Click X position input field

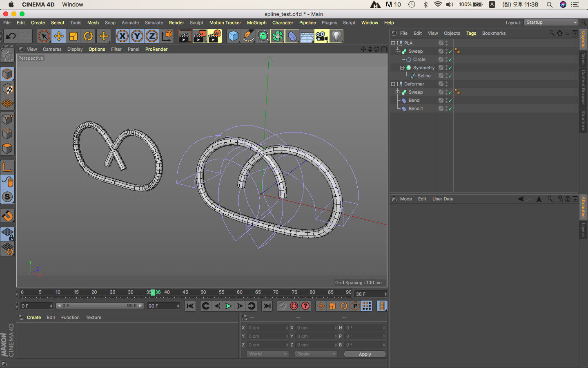coord(267,328)
